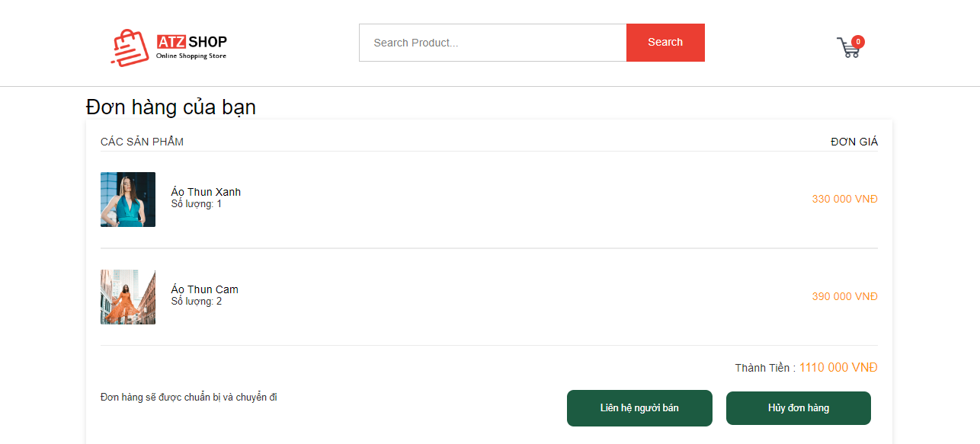
Task: Open the Áo Thun Xanh product thumbnail
Action: (x=128, y=200)
